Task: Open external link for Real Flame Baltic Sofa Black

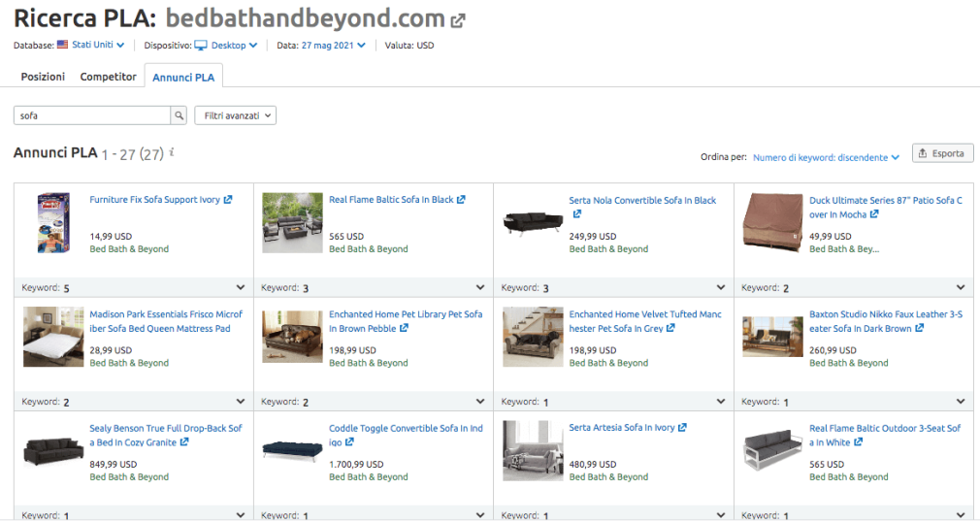Action: [x=461, y=200]
